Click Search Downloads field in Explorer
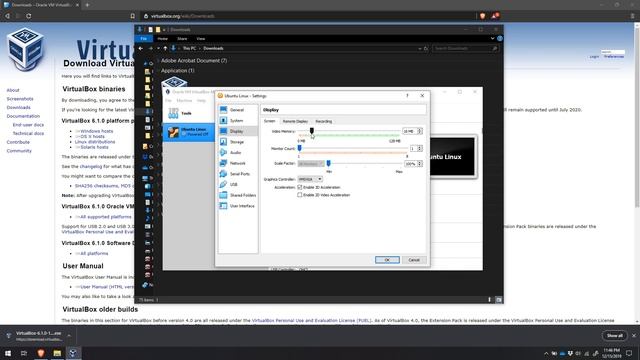This screenshot has width=640, height=360. (x=465, y=48)
